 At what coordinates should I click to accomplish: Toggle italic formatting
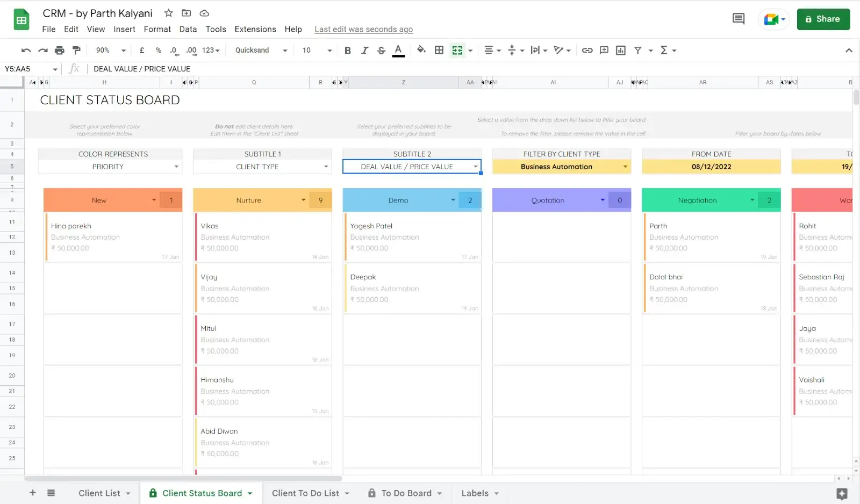pyautogui.click(x=364, y=51)
